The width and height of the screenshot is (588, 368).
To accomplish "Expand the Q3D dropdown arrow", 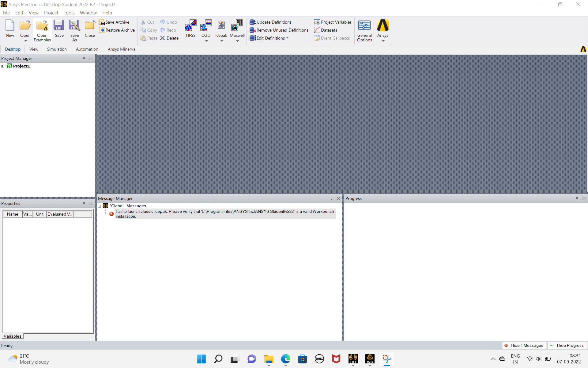I will (x=206, y=40).
